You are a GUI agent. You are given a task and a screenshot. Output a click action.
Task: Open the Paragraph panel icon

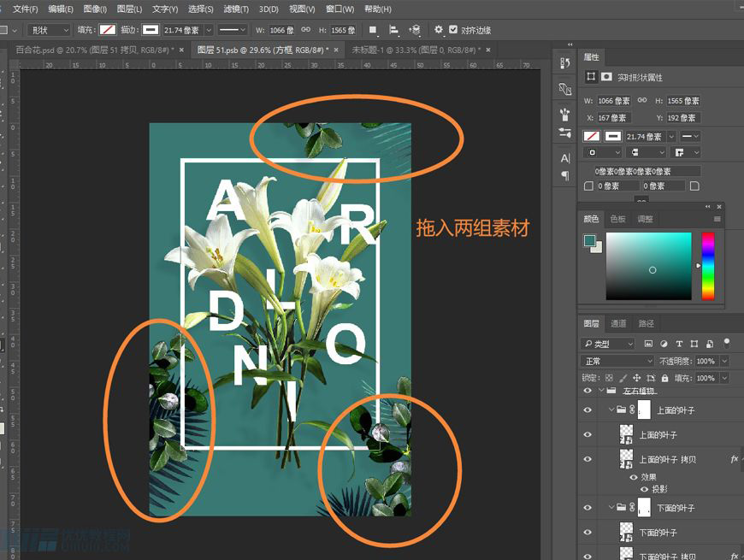pyautogui.click(x=564, y=175)
